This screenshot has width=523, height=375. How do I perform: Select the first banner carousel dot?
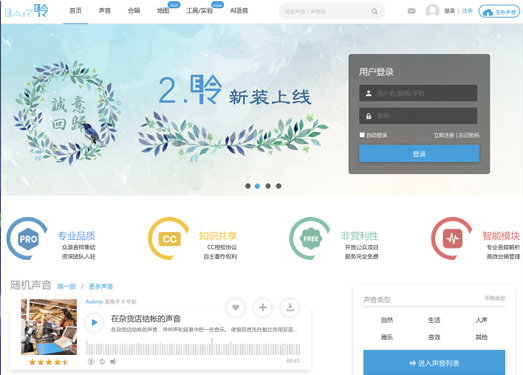[247, 186]
